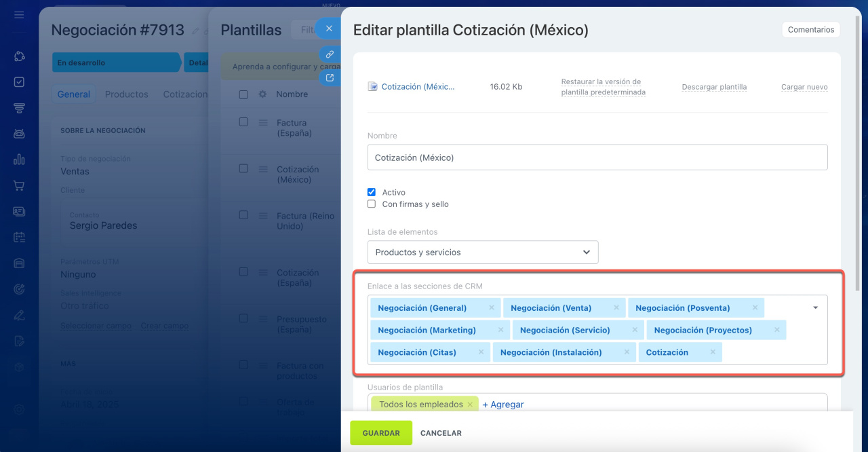Remove the Negociación (Marketing) tag
The width and height of the screenshot is (868, 452).
(x=500, y=330)
